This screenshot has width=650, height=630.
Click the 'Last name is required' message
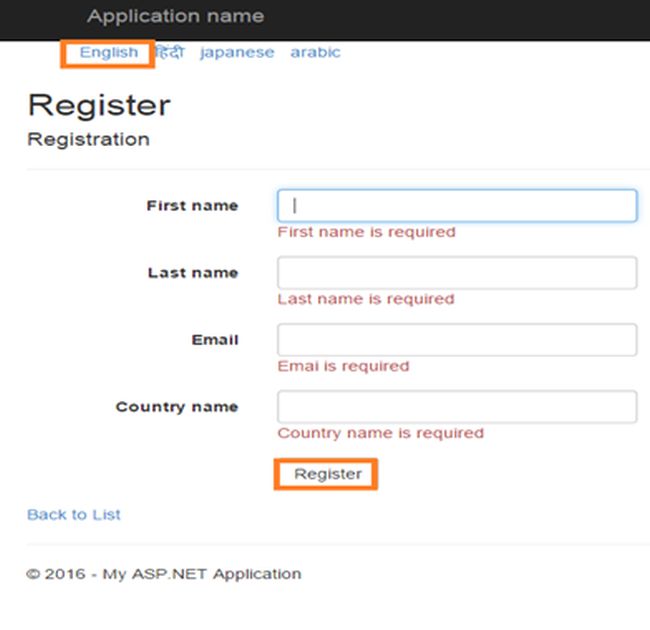[366, 299]
